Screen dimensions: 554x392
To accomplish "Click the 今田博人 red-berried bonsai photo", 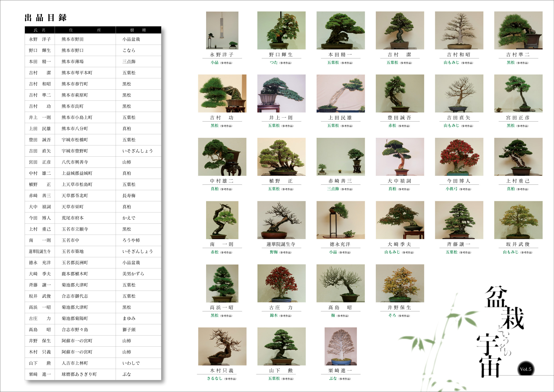I will (459, 157).
